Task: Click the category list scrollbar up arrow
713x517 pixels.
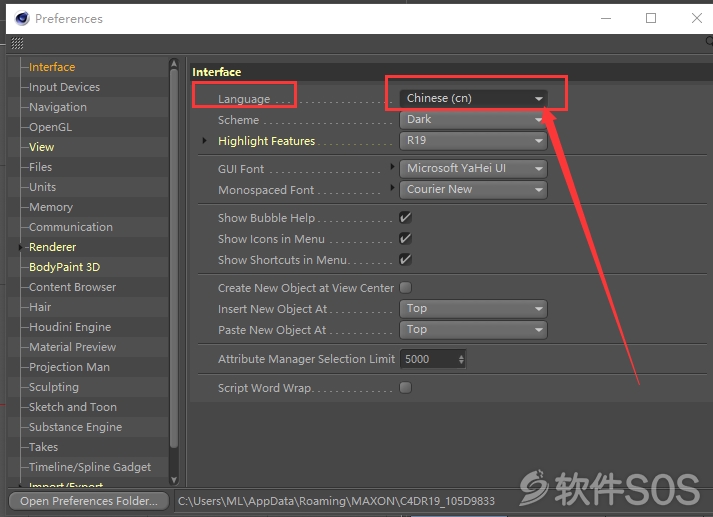Action: [x=174, y=64]
